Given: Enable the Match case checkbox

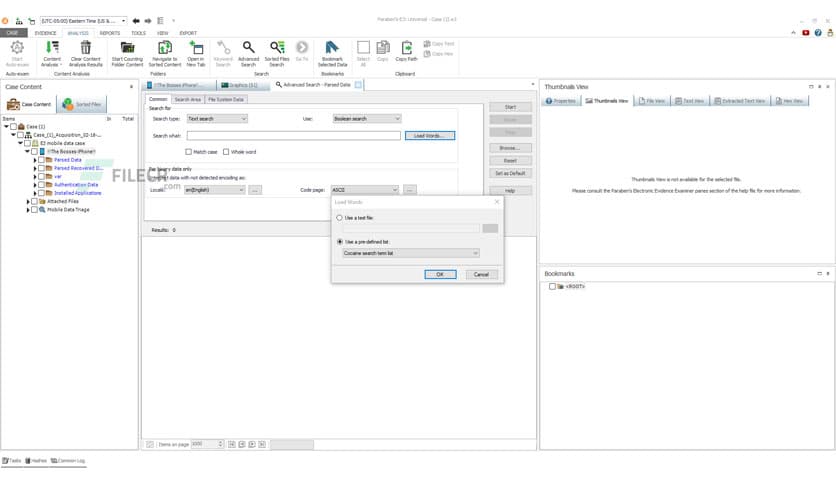Looking at the screenshot, I should coord(189,152).
